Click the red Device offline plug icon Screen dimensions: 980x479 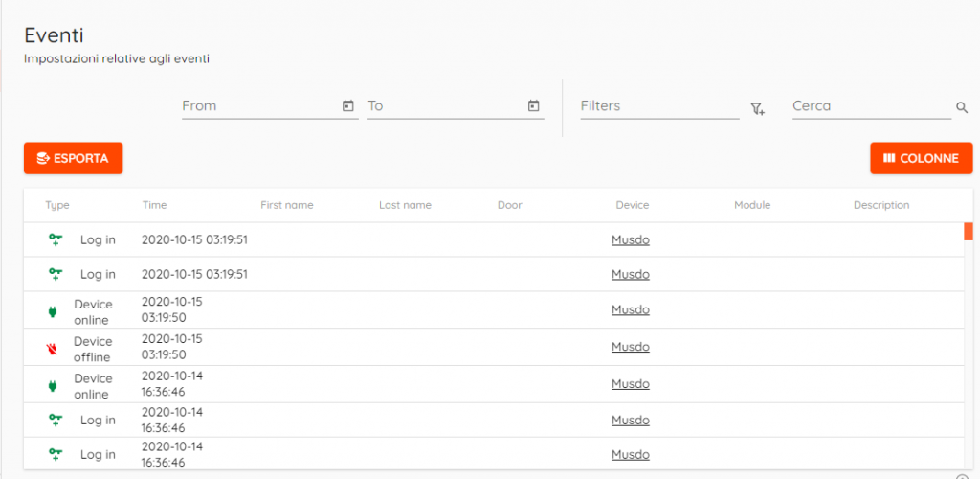click(53, 350)
